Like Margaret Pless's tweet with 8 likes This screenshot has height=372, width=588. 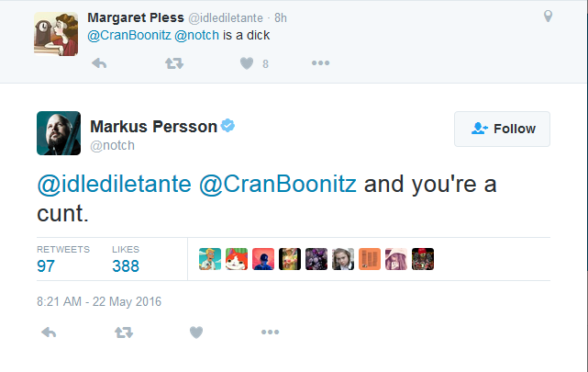(247, 63)
